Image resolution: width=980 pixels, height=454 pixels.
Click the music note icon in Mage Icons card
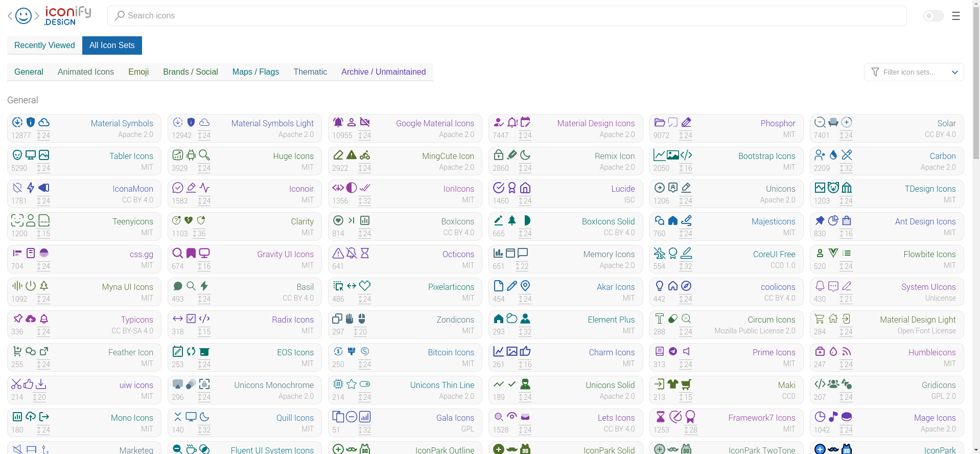[833, 417]
